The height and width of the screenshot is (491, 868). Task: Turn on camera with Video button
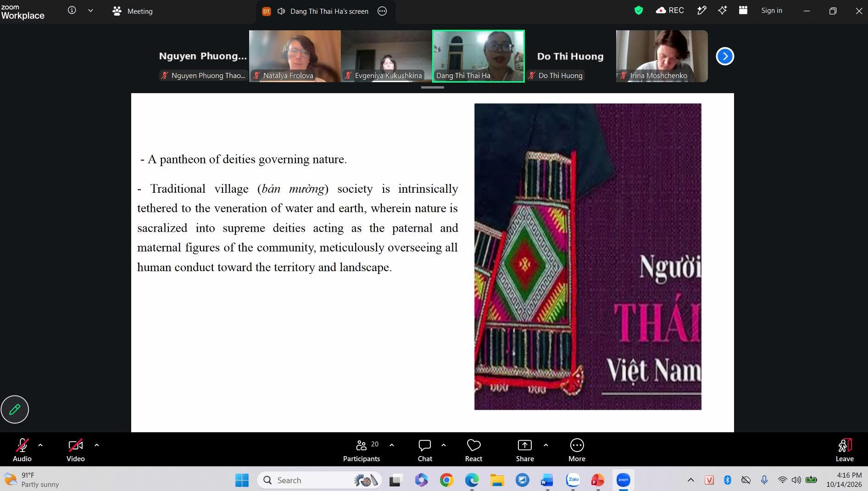(76, 450)
